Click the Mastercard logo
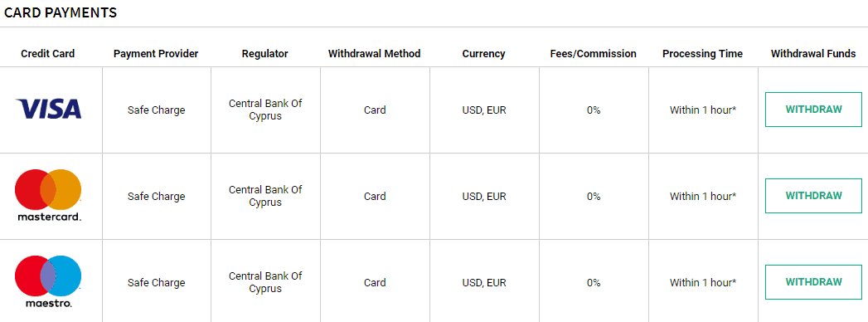The height and width of the screenshot is (322, 868). tap(48, 196)
